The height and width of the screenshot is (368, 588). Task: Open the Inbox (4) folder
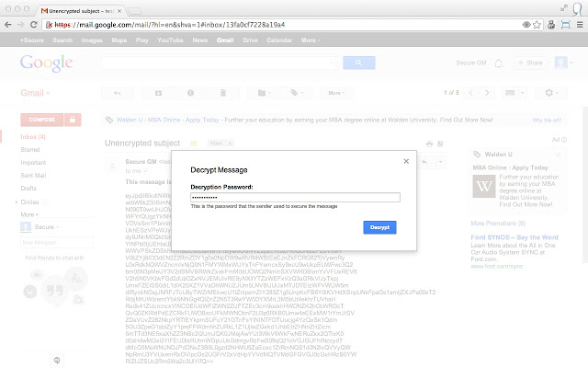33,137
